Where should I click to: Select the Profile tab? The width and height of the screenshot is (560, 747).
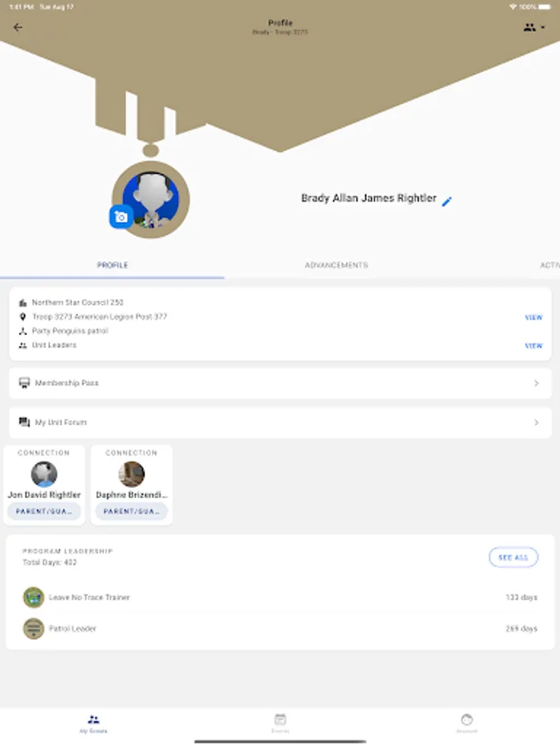tap(112, 265)
